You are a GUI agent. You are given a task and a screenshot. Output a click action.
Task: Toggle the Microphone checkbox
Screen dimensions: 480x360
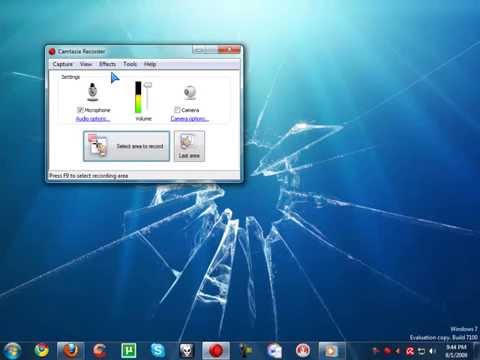click(x=80, y=110)
